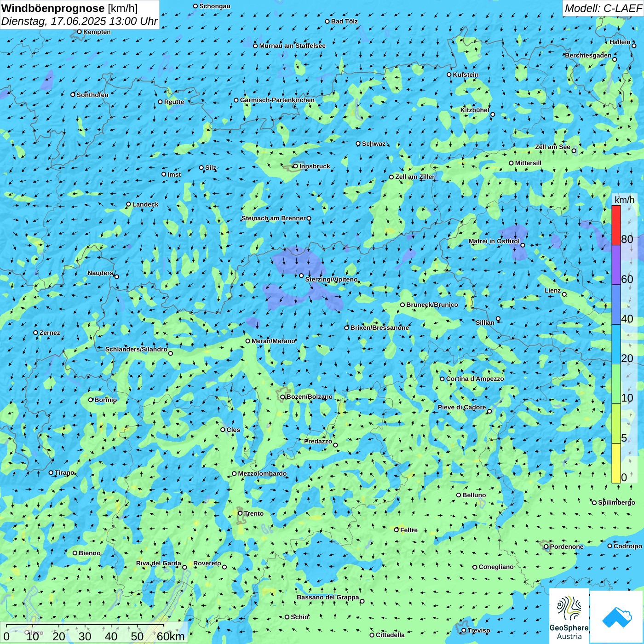Screen dimensions: 644x644
Task: Click the Codroipo label
Action: (x=628, y=546)
